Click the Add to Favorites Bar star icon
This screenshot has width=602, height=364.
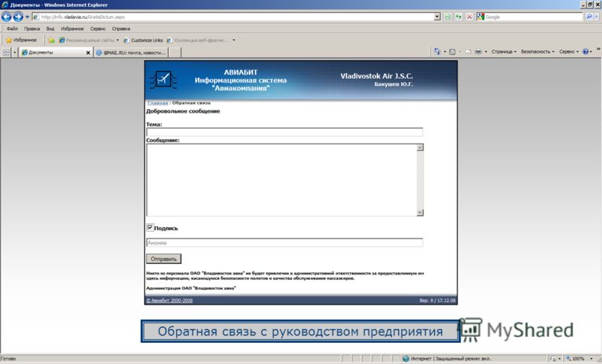[x=51, y=41]
